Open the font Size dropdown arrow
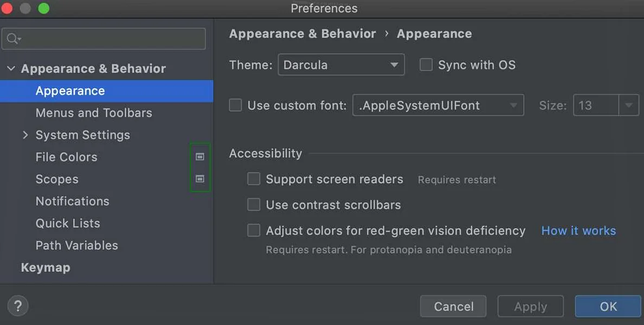 (x=629, y=105)
